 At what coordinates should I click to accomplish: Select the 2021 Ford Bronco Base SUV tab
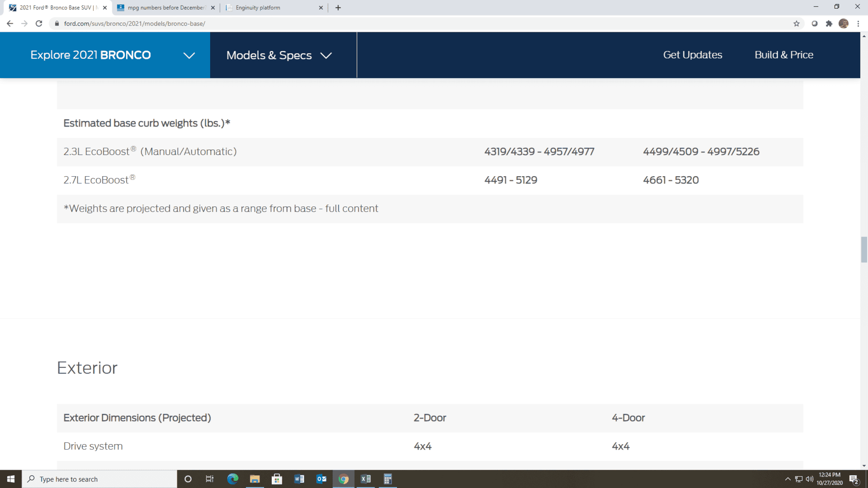coord(57,7)
